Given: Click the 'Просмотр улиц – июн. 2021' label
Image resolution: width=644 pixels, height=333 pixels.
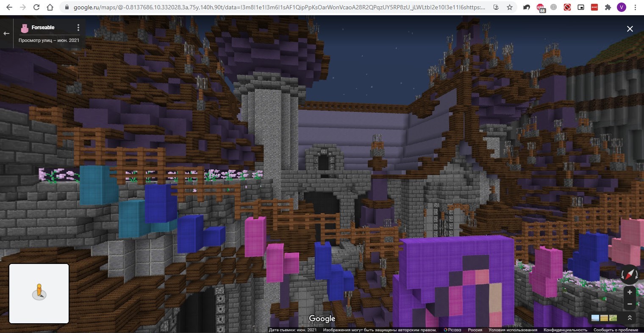Looking at the screenshot, I should (x=49, y=40).
